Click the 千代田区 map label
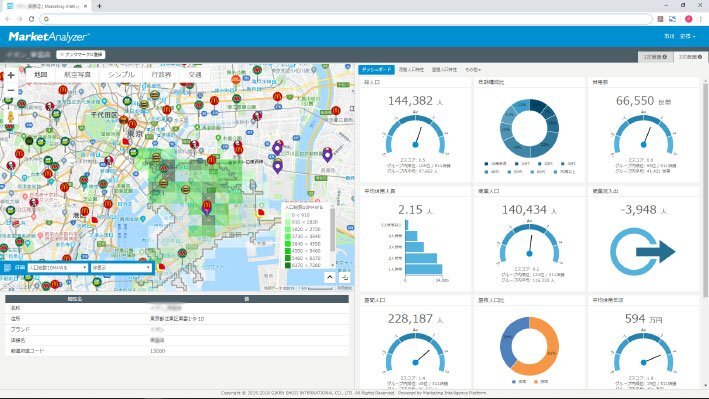Viewport: 709px width, 399px height. click(104, 115)
